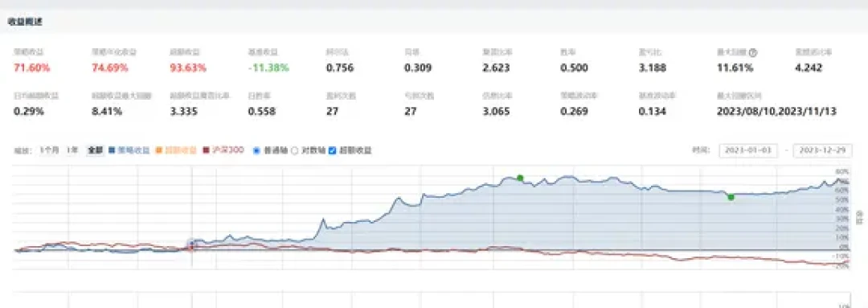Toggle the orange 超额收益 legend series

(177, 150)
